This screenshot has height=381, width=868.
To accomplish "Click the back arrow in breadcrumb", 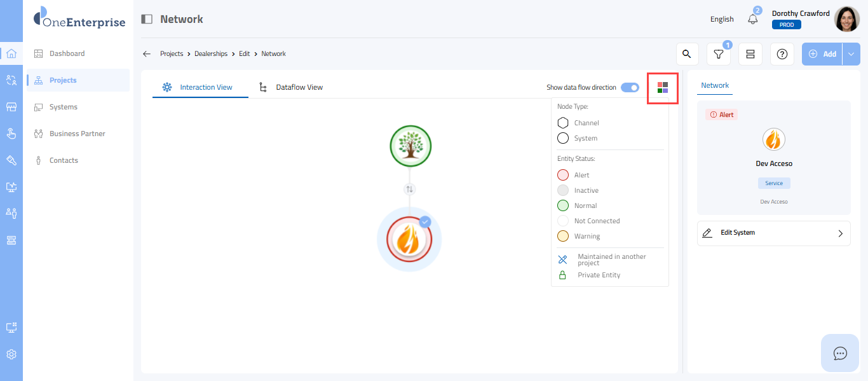I will 147,54.
